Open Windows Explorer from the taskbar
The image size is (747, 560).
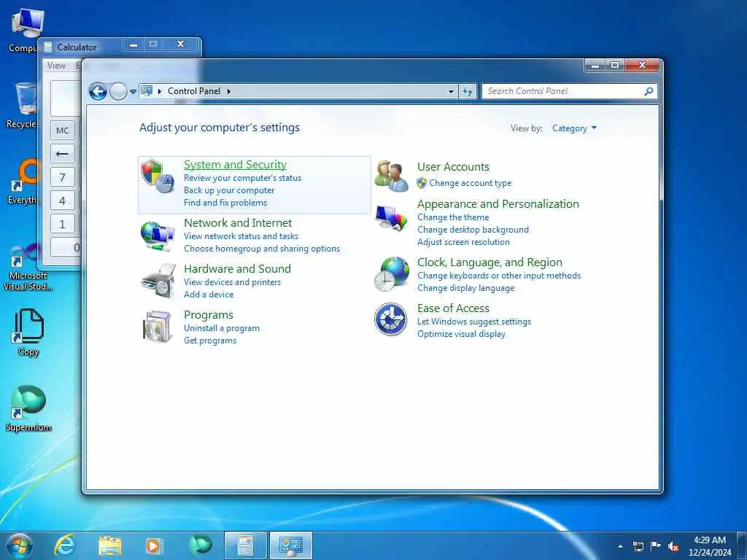pos(110,546)
